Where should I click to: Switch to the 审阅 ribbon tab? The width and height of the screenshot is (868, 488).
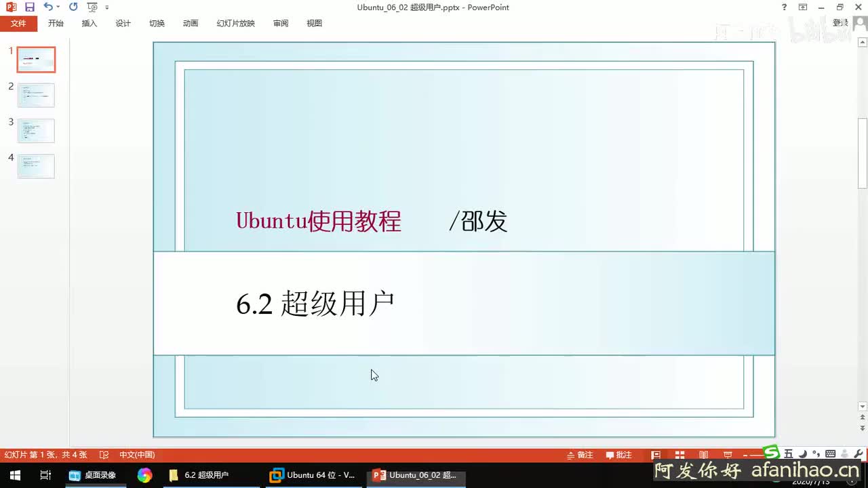(281, 23)
